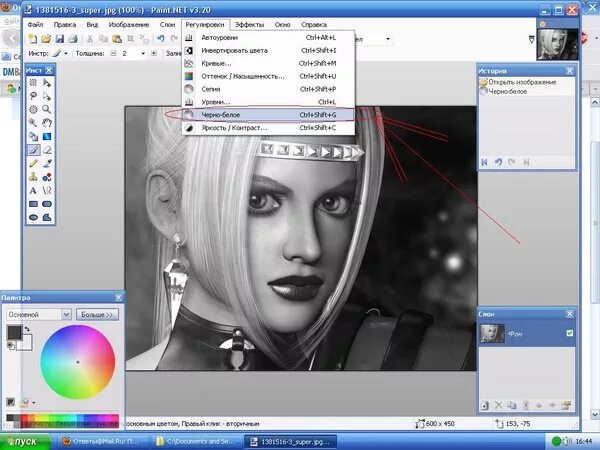
Task: Click the New image toolbar icon
Action: tap(33, 39)
